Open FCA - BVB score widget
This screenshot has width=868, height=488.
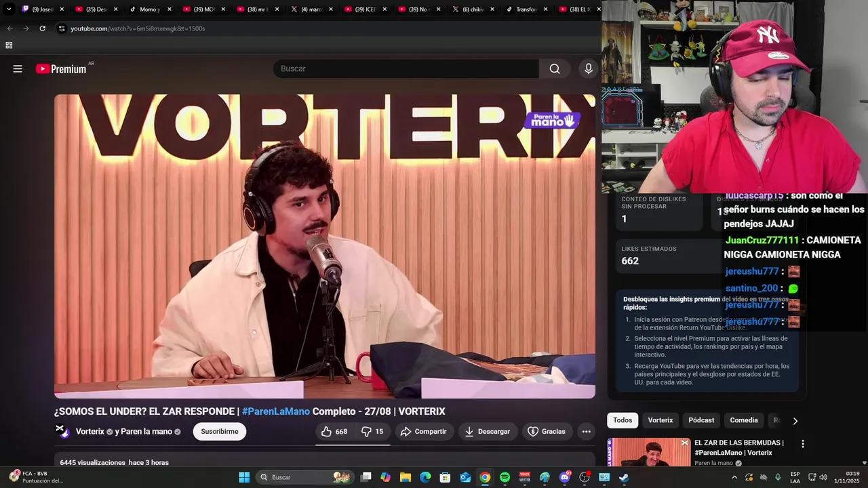coord(37,477)
